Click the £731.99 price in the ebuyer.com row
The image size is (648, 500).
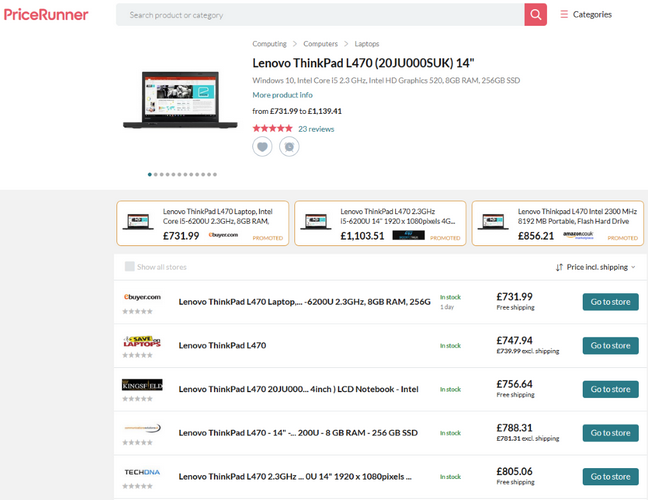[x=515, y=297]
